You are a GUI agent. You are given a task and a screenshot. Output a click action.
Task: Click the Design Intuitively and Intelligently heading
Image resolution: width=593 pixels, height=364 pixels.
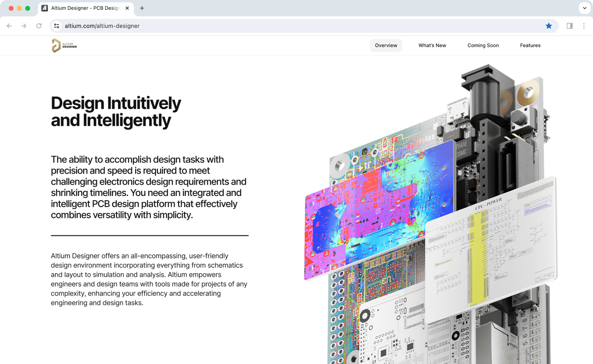(116, 112)
